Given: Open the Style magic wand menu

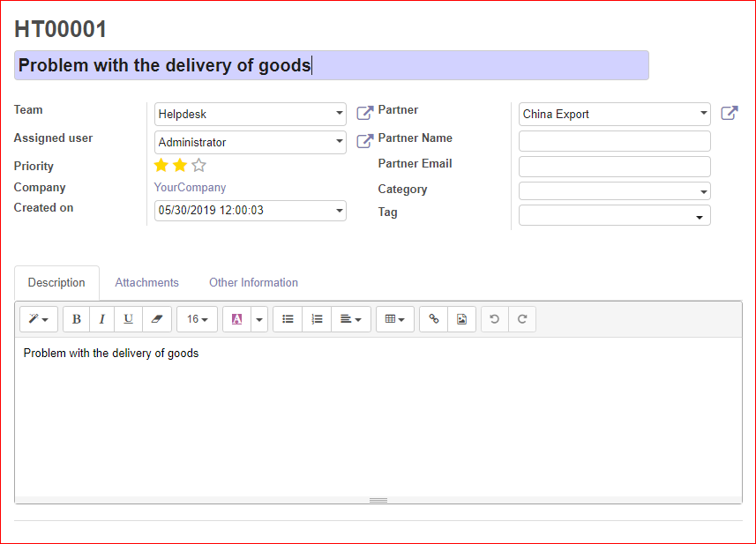Looking at the screenshot, I should (x=39, y=319).
